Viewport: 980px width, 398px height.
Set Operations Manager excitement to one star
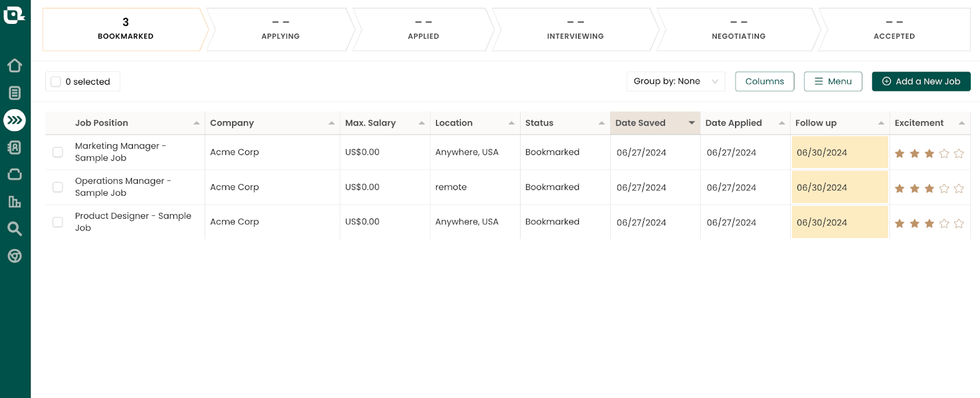pos(900,188)
